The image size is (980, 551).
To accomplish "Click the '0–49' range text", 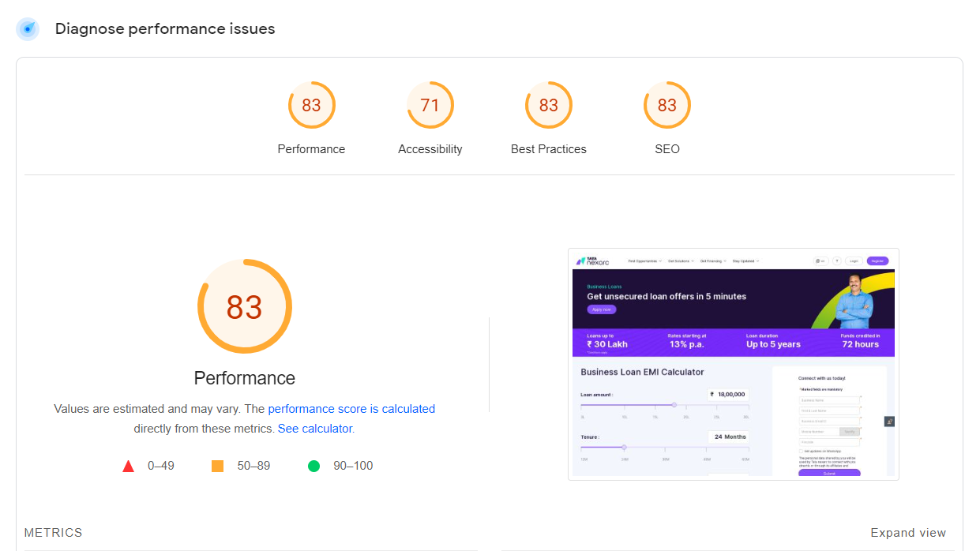I will (x=161, y=466).
